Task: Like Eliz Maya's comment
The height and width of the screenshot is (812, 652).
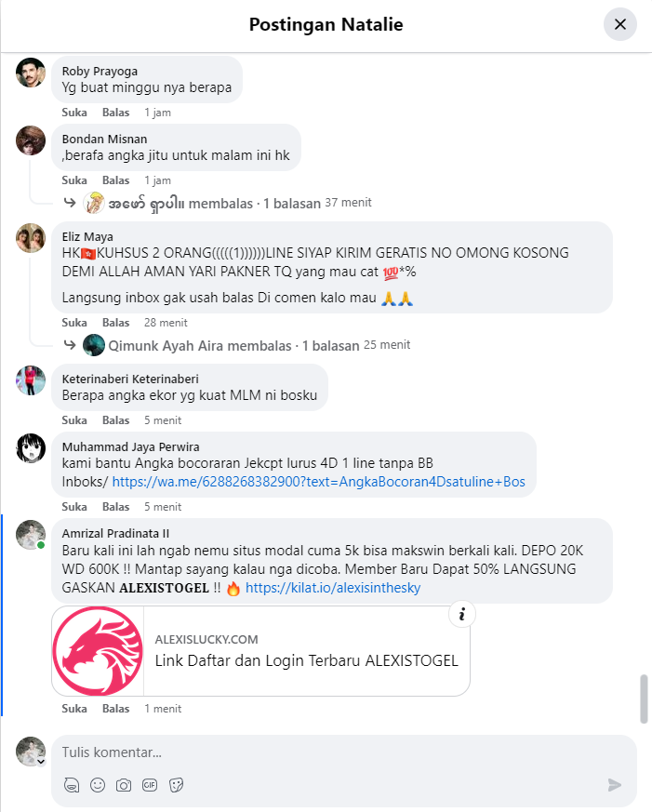Action: (x=74, y=323)
